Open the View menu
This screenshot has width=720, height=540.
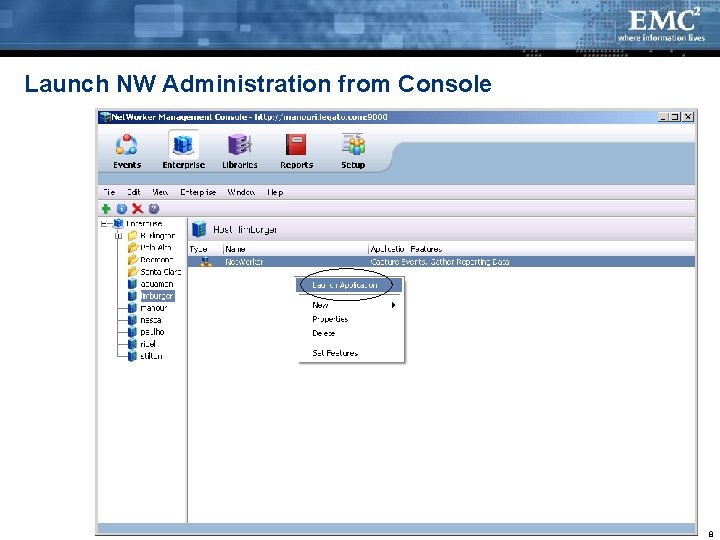click(x=160, y=192)
